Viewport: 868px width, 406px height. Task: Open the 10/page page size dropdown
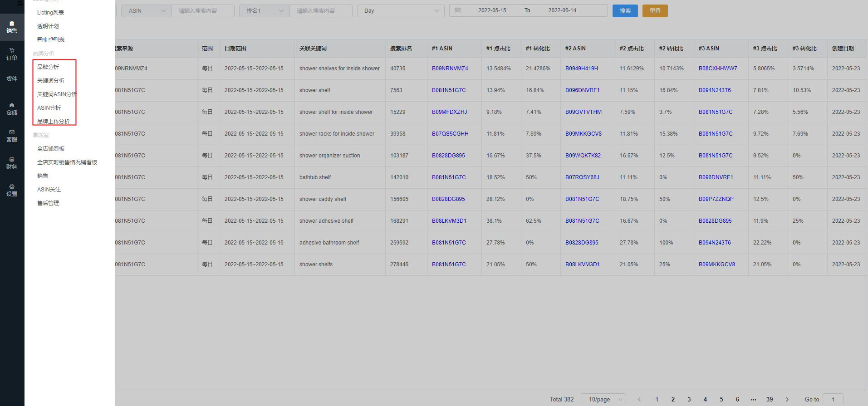(x=603, y=399)
